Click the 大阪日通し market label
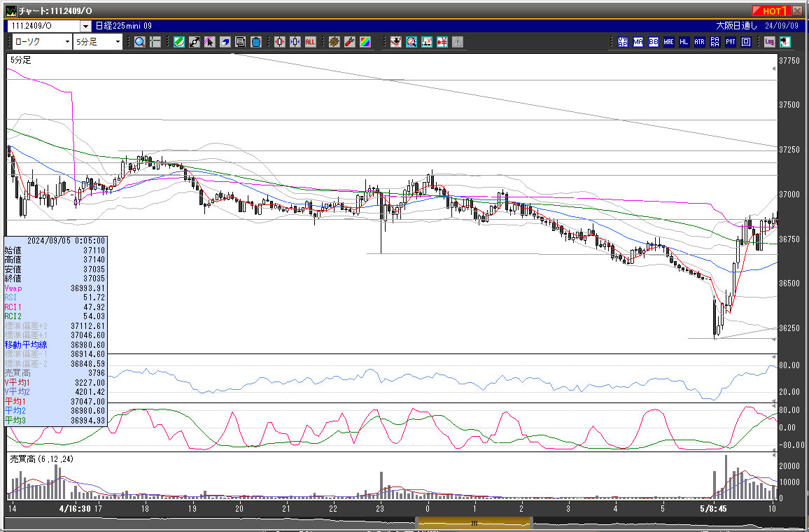Viewport: 809px width, 532px height. point(736,26)
